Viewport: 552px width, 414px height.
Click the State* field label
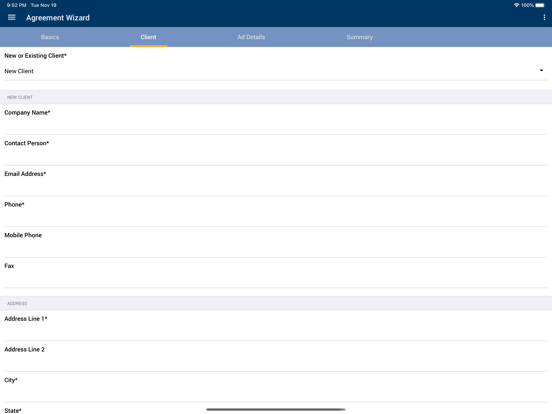coord(13,410)
